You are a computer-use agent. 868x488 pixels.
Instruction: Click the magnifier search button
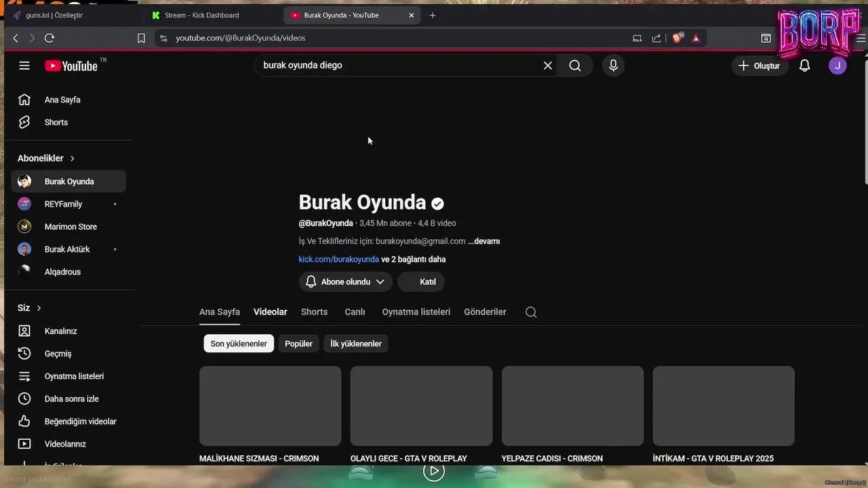coord(575,66)
